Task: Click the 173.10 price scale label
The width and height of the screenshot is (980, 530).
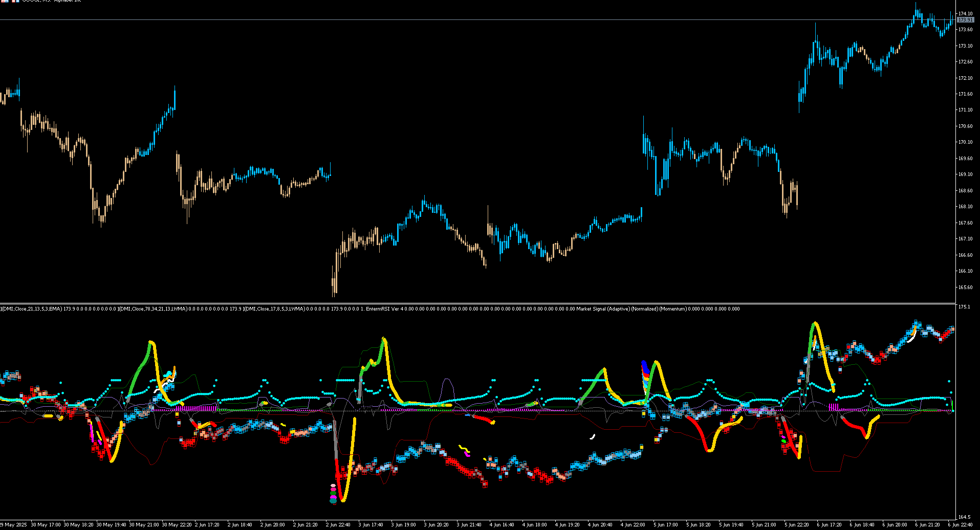Action: (x=965, y=46)
